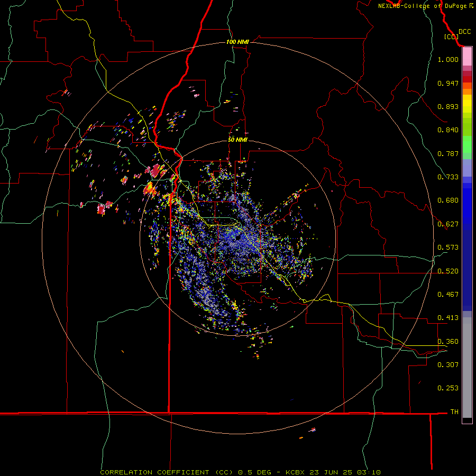This screenshot has width=476, height=476.
Task: Click the Correlation Coefficient caption at bottom
Action: click(x=240, y=472)
